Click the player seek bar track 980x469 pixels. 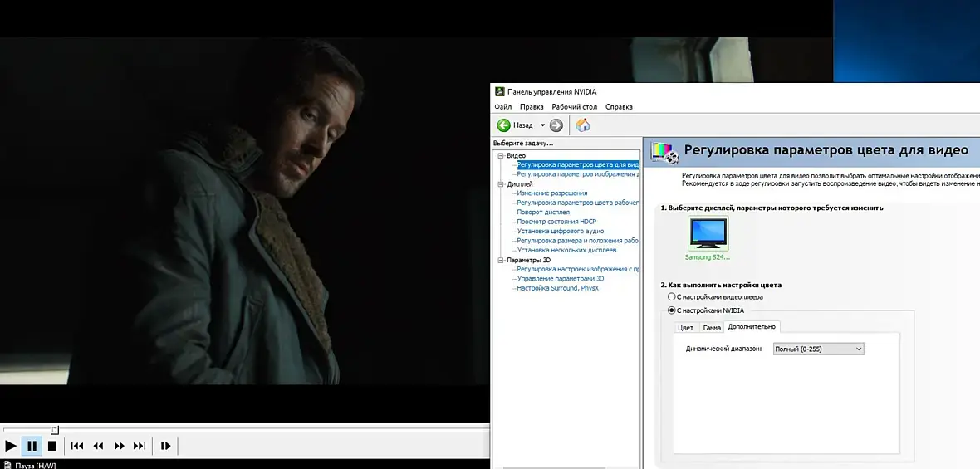coord(245,430)
